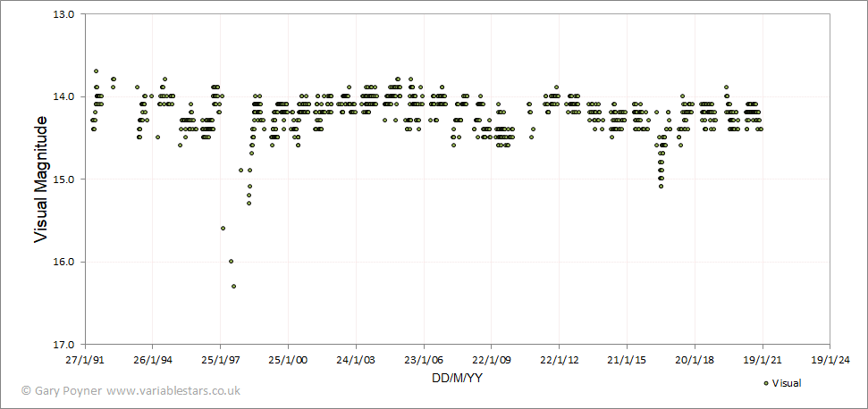The image size is (868, 409).
Task: Click the 2016 dip's lowest point near 15.1
Action: coord(661,187)
